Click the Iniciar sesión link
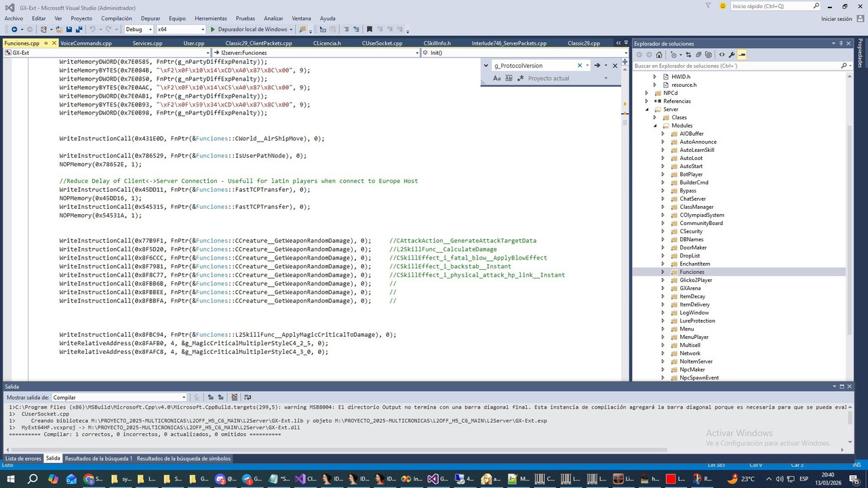 coord(836,18)
